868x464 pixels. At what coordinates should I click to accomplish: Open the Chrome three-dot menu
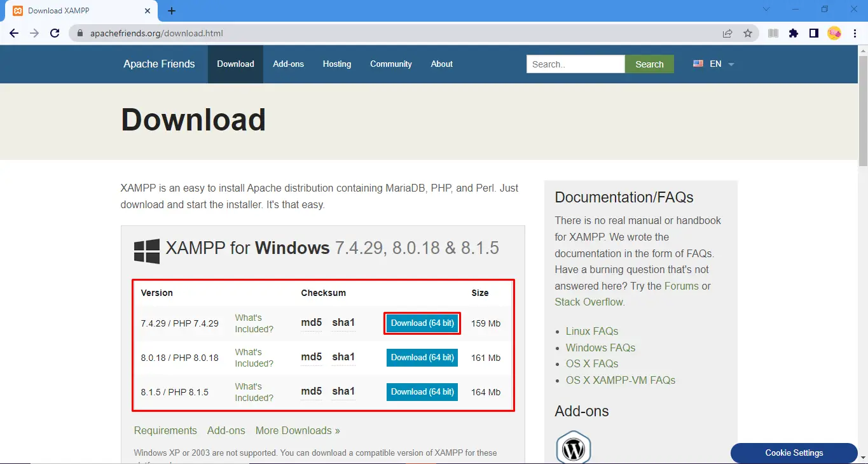[855, 33]
